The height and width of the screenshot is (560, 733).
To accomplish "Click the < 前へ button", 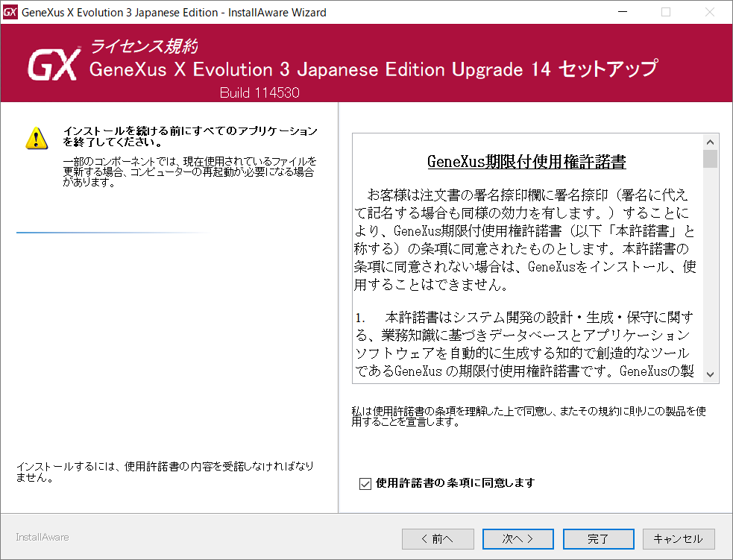I will point(438,539).
